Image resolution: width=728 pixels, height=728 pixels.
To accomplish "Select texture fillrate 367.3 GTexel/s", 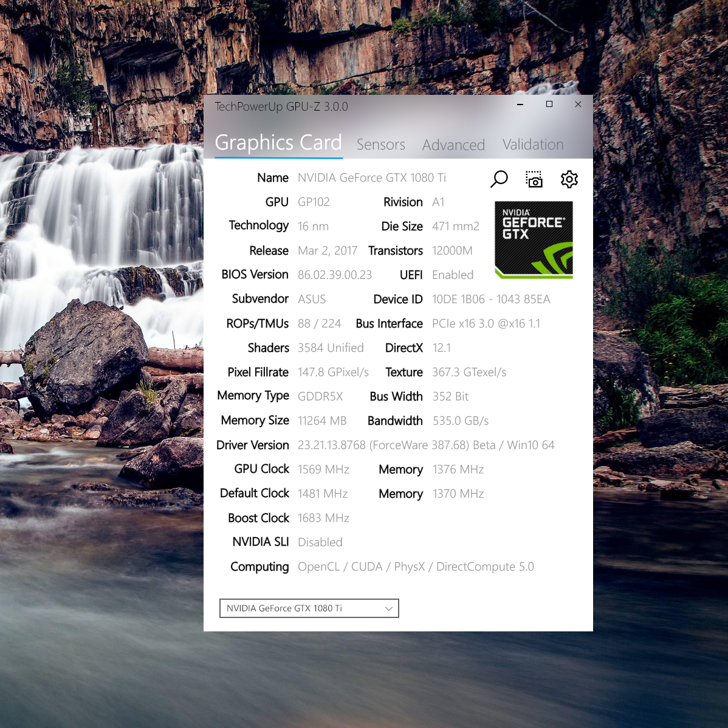I will (x=469, y=373).
